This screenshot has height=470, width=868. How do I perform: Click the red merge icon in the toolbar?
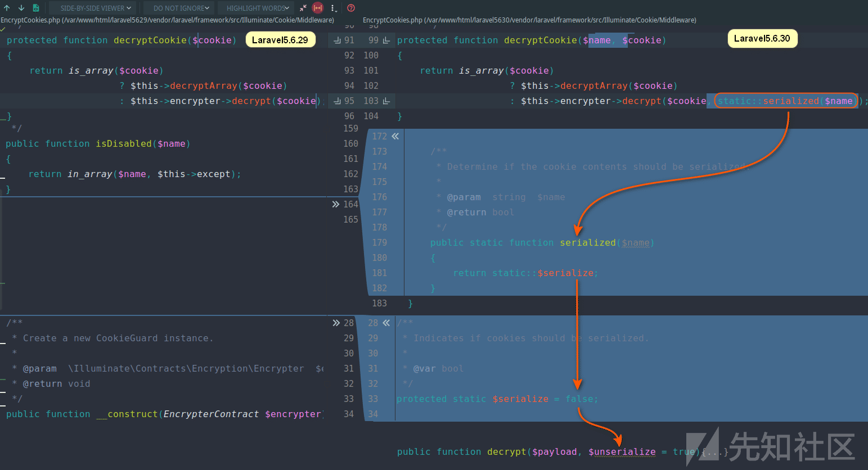point(318,8)
